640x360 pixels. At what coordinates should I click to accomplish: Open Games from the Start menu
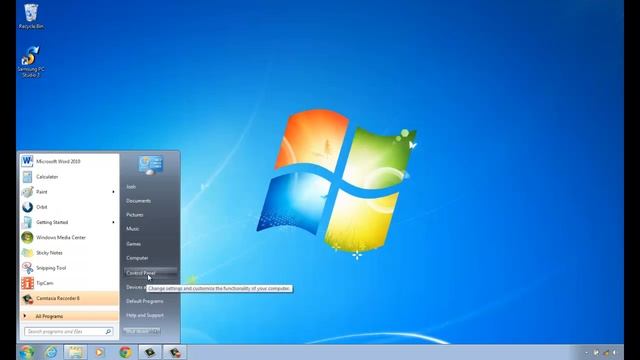(x=133, y=244)
